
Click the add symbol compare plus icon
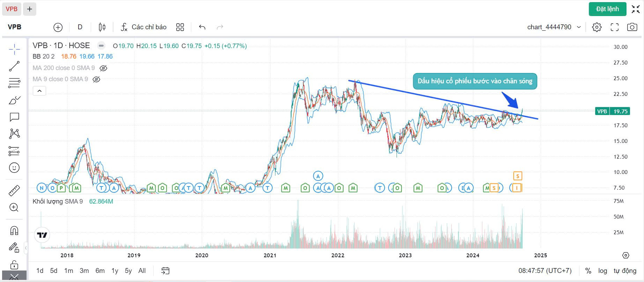pos(58,27)
